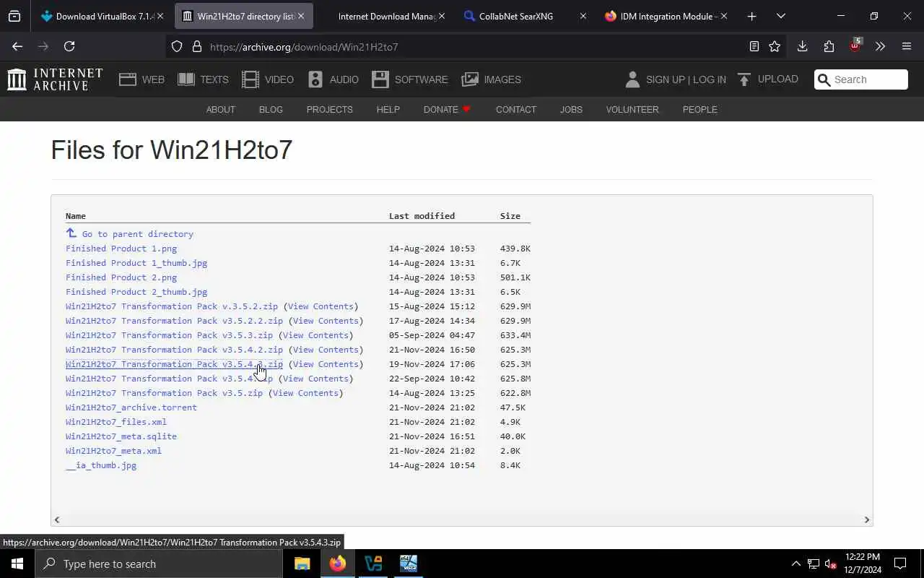This screenshot has height=578, width=924.
Task: Open the Windows Start menu
Action: click(17, 564)
